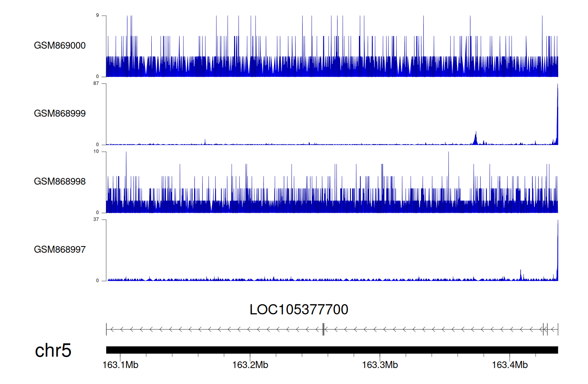The image size is (588, 384).
Task: Click the 163.4Mb coordinate label
Action: [x=510, y=365]
